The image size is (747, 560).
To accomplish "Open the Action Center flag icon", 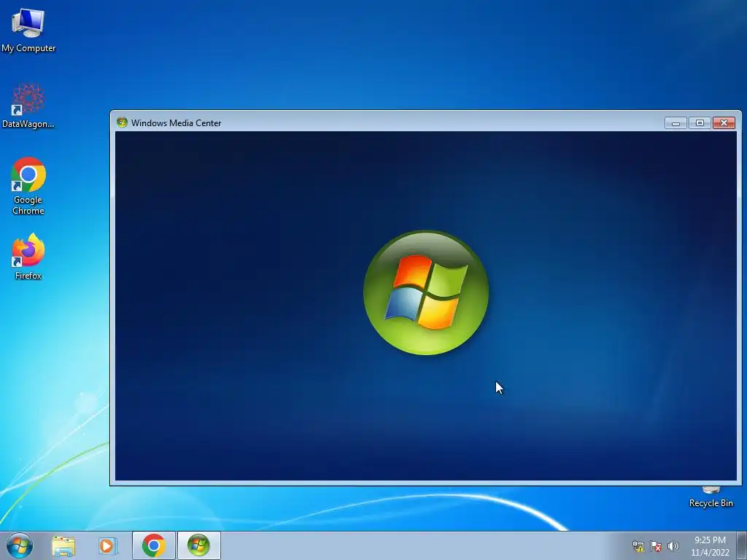I will (x=656, y=546).
